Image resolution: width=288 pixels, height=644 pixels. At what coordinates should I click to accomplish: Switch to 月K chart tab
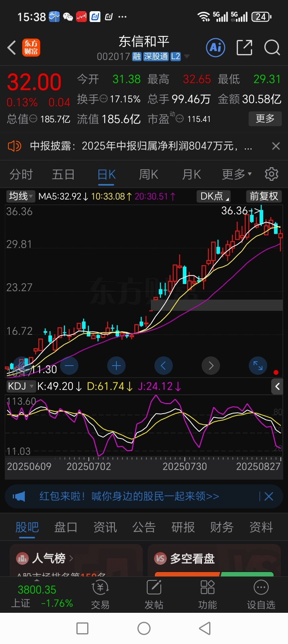pos(191,174)
